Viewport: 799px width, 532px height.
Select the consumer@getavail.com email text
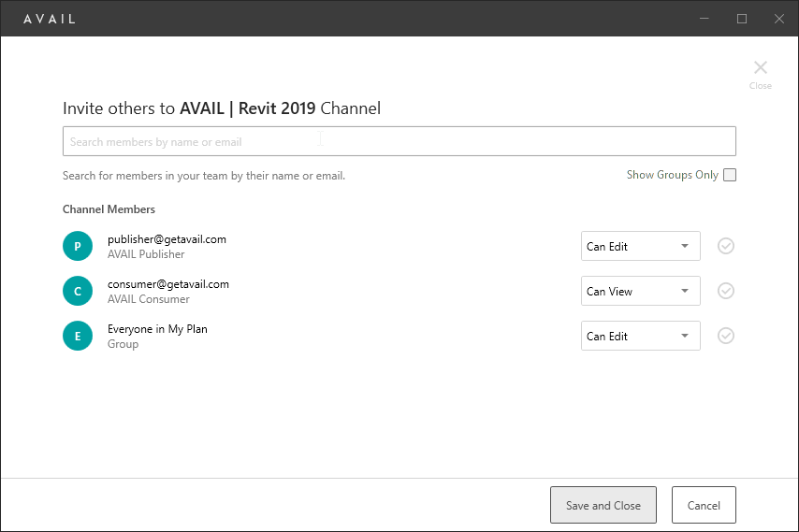click(168, 284)
